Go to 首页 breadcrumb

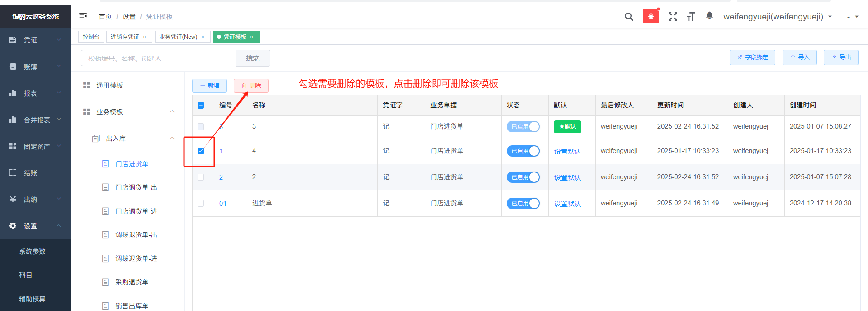point(105,17)
